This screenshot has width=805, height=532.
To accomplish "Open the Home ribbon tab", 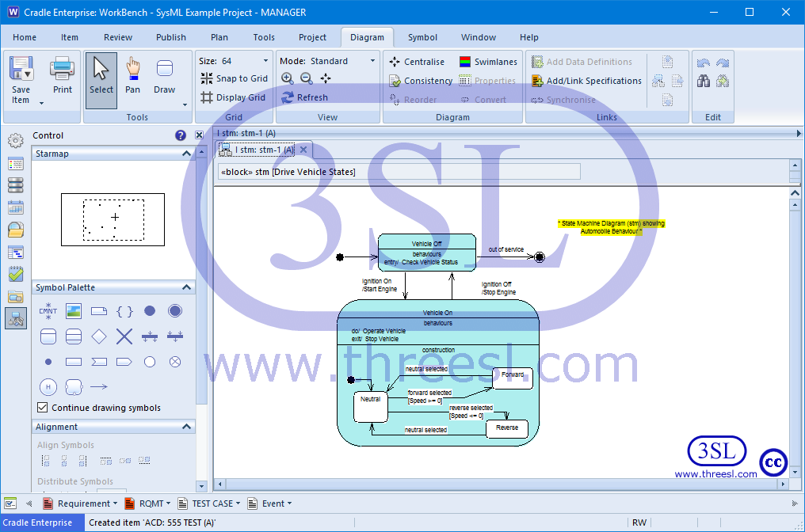I will [25, 37].
